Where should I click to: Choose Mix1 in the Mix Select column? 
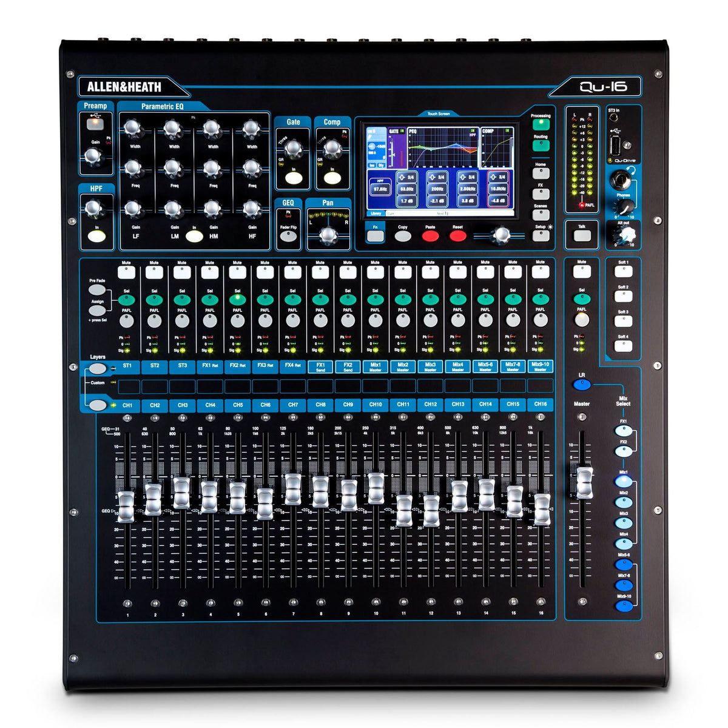click(623, 482)
